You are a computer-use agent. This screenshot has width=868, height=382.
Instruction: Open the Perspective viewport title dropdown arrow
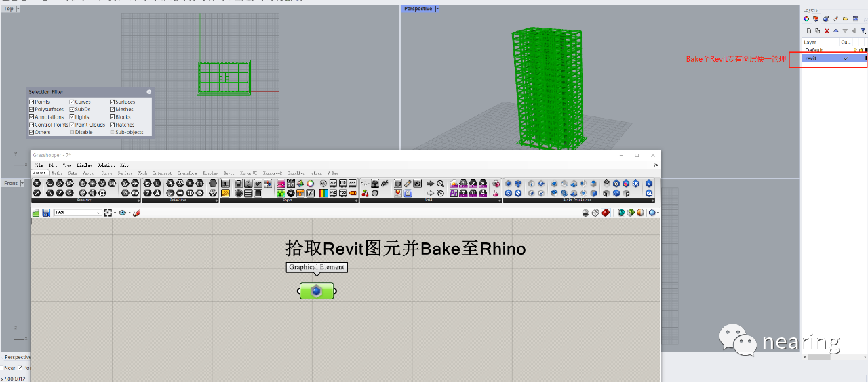(x=437, y=9)
